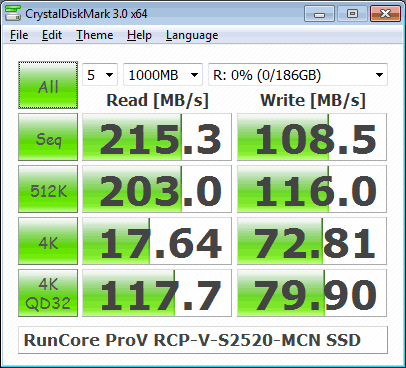406x368 pixels.
Task: Click the 512K read result 203.0
Action: click(x=157, y=189)
